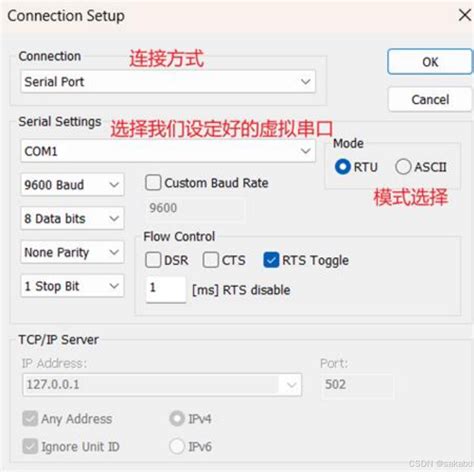Screen dimensions: 474x472
Task: Select the IPv6 radio button
Action: (177, 446)
